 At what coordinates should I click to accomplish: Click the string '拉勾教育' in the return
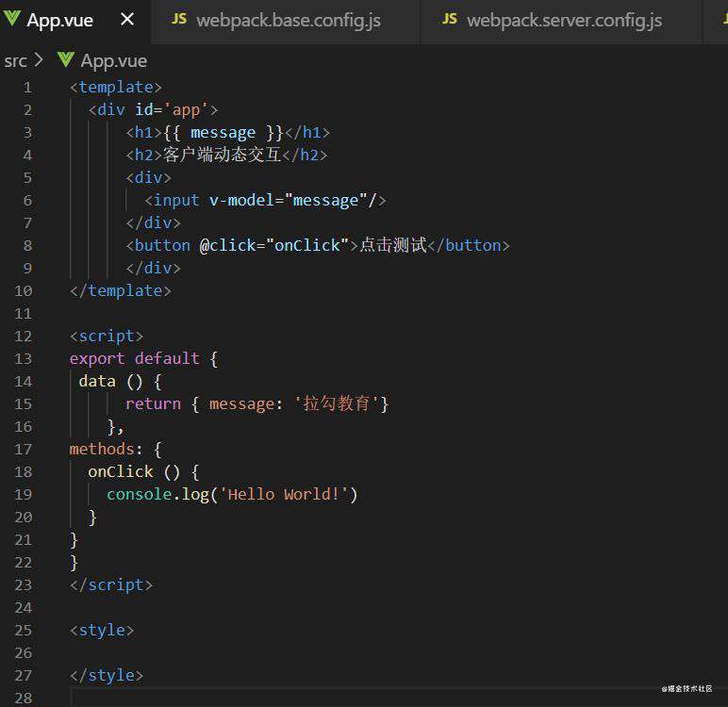pos(339,403)
